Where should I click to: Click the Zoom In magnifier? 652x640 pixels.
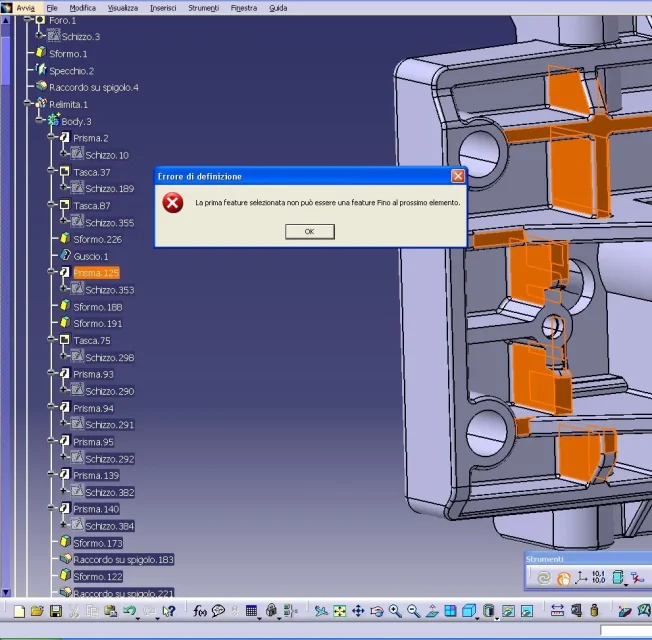click(x=395, y=611)
